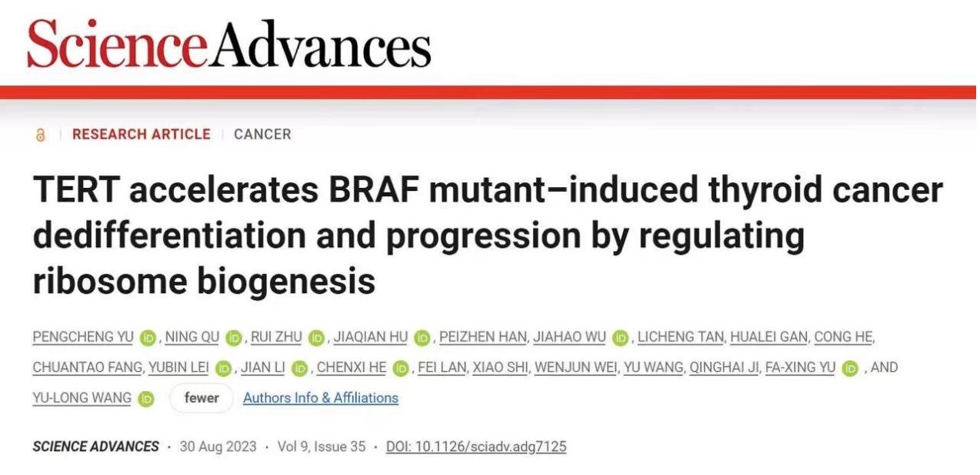Open Jiahao Wu's ORCID icon
The width and height of the screenshot is (980, 475).
click(x=621, y=337)
